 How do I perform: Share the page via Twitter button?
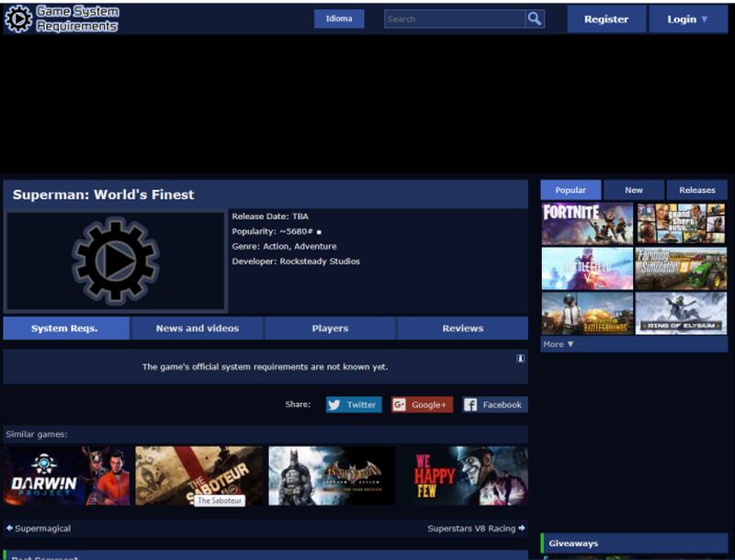(x=354, y=405)
